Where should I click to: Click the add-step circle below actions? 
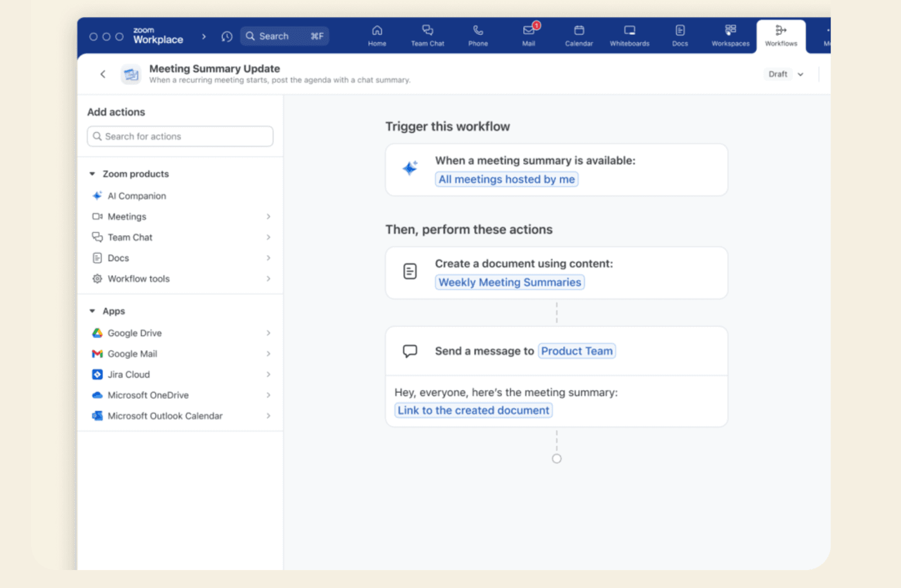pyautogui.click(x=556, y=459)
